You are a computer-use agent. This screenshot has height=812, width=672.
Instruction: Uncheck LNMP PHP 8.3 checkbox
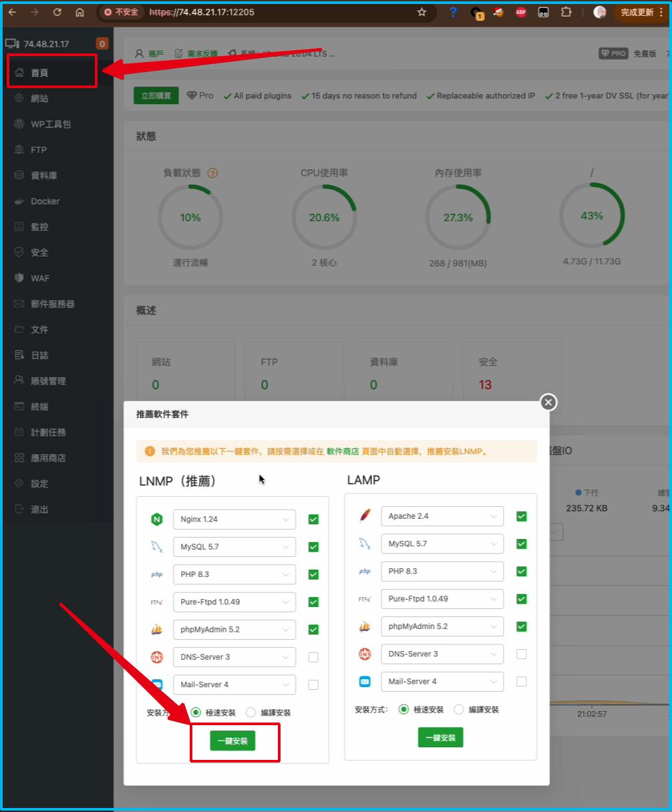313,574
